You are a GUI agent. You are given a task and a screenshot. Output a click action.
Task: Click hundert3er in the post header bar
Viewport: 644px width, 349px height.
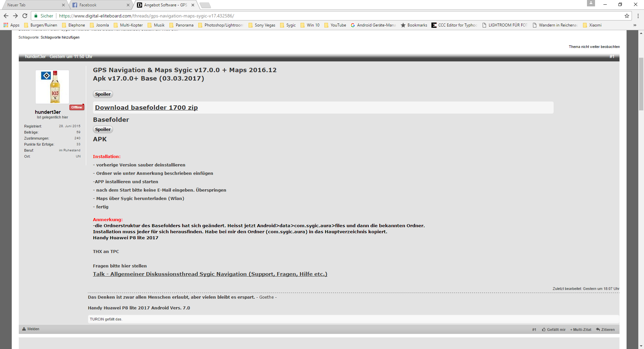tap(35, 56)
